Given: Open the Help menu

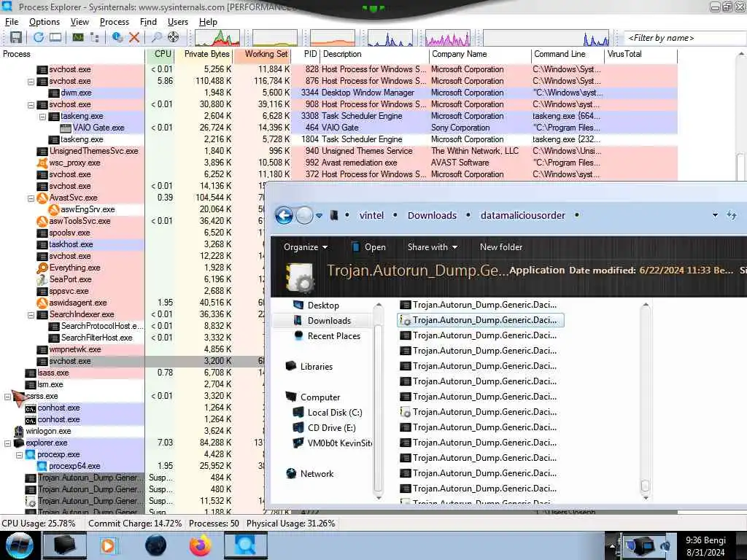Looking at the screenshot, I should pyautogui.click(x=208, y=22).
